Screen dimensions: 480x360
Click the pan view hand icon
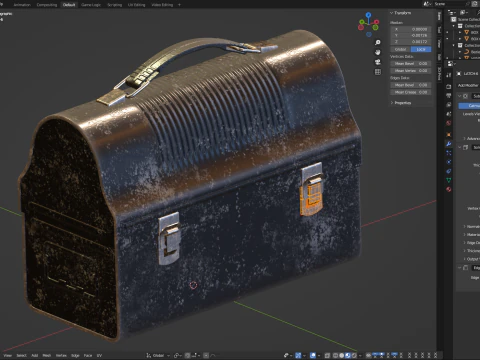coord(378,52)
